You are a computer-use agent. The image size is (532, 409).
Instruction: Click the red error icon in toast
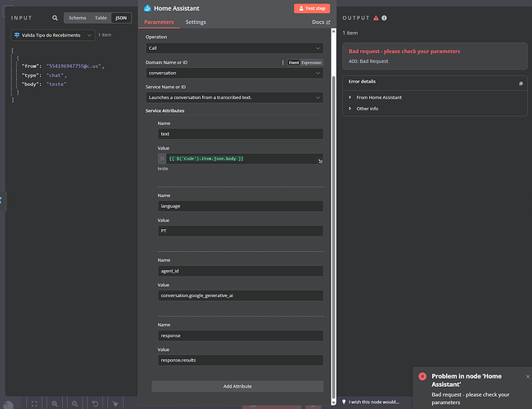click(x=422, y=376)
